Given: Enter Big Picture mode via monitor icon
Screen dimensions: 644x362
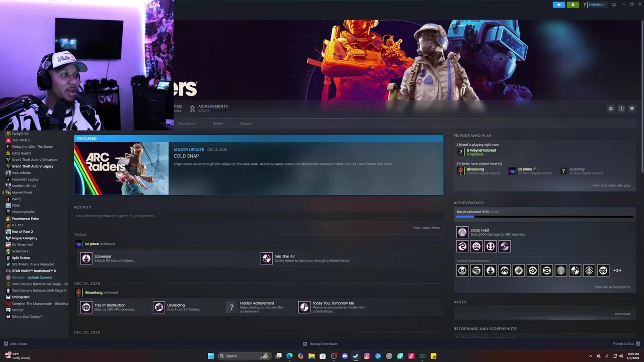Looking at the screenshot, I should [614, 5].
